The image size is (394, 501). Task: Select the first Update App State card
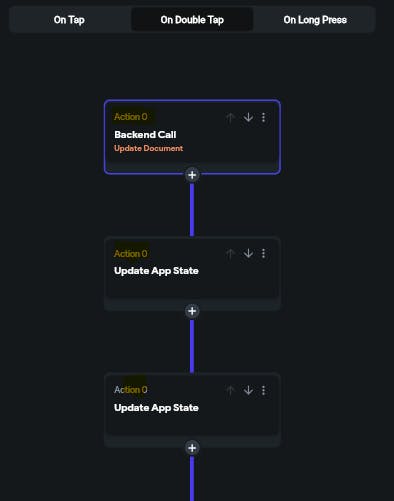click(192, 273)
